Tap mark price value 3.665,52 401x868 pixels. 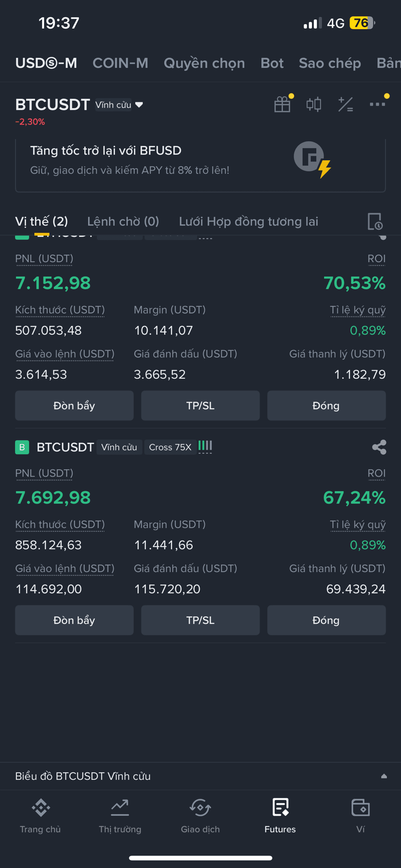[x=160, y=374]
